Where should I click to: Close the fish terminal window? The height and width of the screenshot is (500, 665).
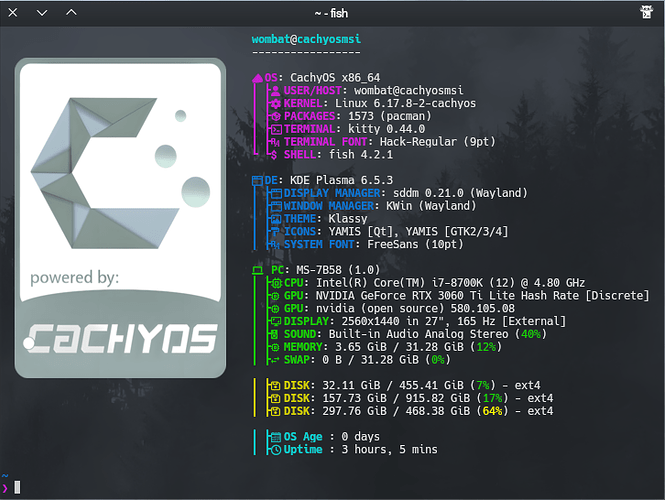(13, 13)
